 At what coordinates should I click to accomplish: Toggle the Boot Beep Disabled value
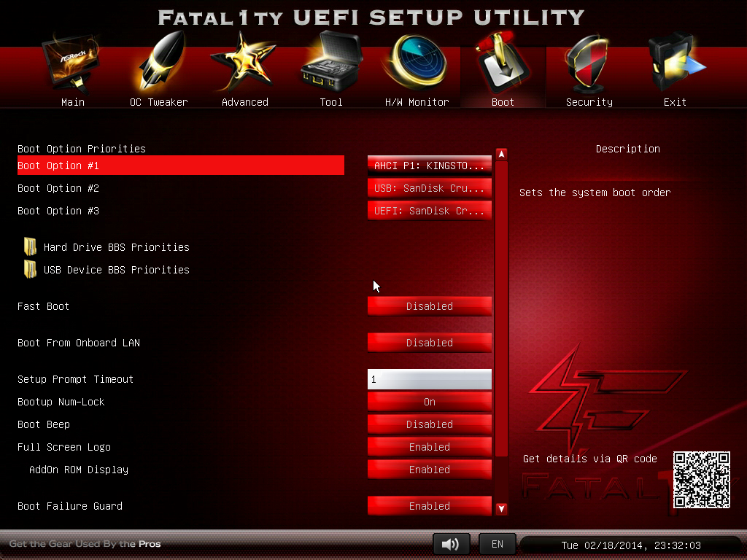pos(429,424)
